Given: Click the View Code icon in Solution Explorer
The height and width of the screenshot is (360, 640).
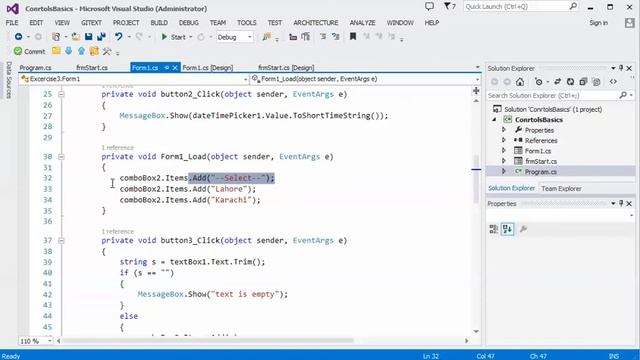Looking at the screenshot, I should [613, 82].
